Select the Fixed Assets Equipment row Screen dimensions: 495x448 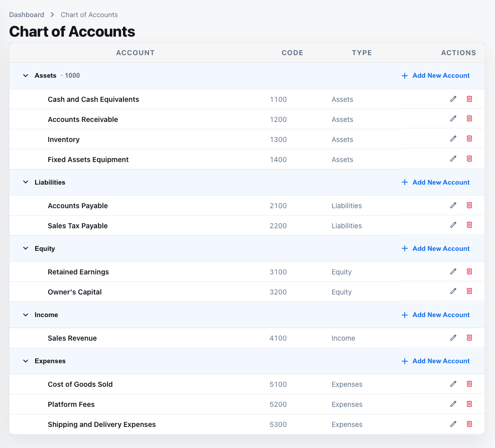[x=88, y=159]
